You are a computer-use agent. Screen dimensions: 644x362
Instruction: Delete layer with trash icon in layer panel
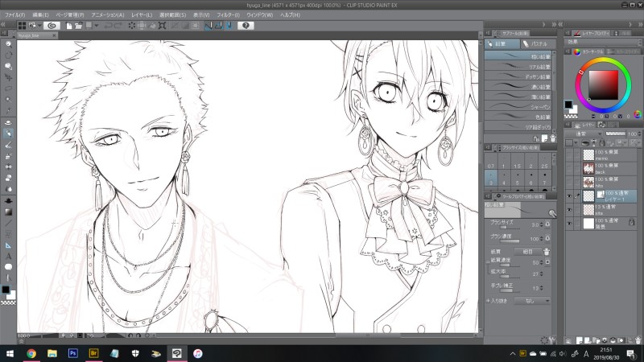point(638,340)
